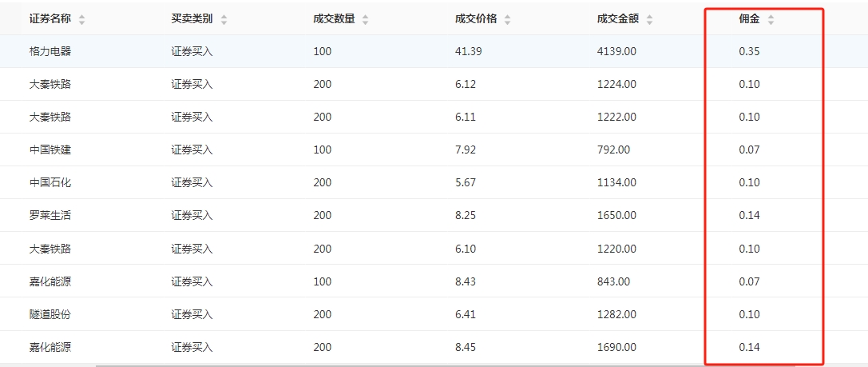Click the amount 1134.00 cell

point(616,182)
